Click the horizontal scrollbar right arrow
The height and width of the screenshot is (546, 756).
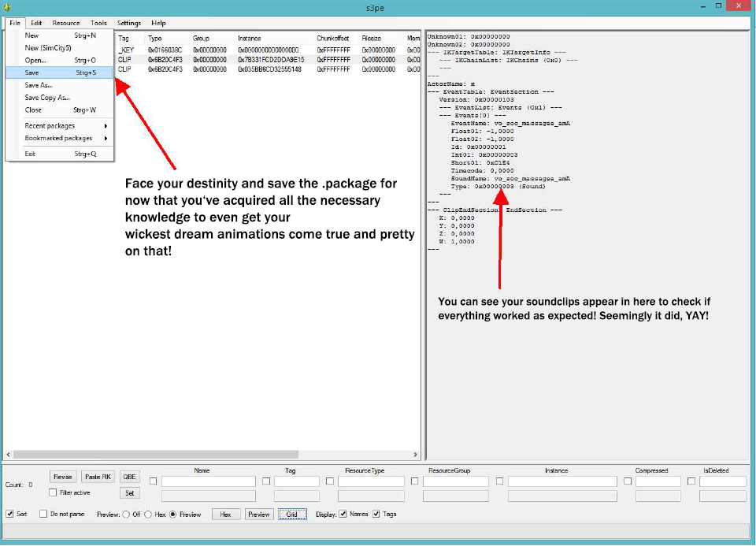click(416, 455)
